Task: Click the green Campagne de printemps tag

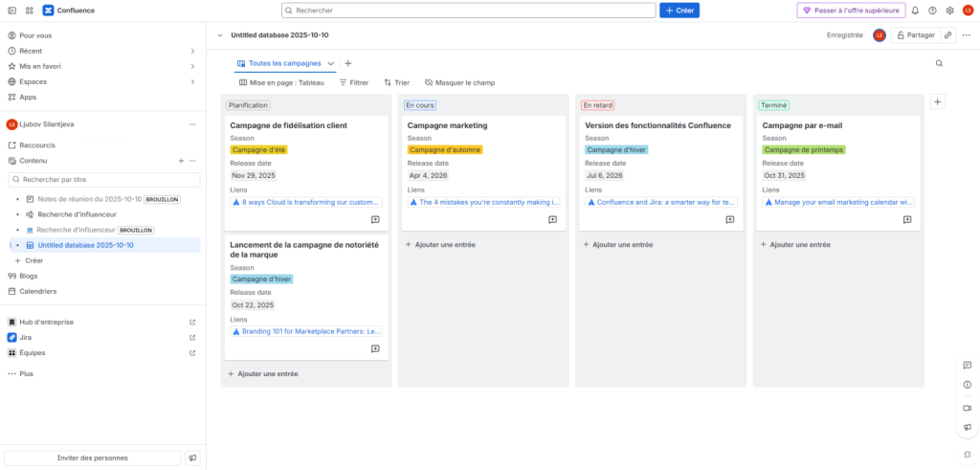Action: pos(804,150)
